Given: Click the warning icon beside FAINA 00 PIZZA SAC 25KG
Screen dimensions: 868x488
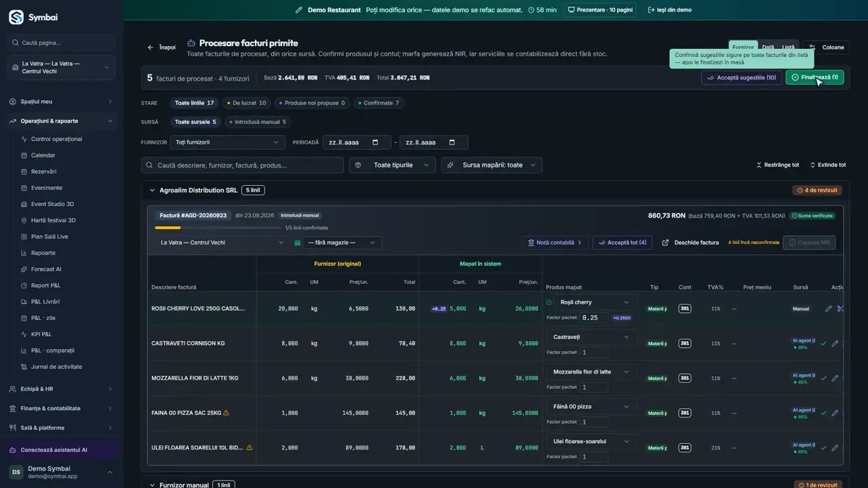Looking at the screenshot, I should pyautogui.click(x=226, y=412).
